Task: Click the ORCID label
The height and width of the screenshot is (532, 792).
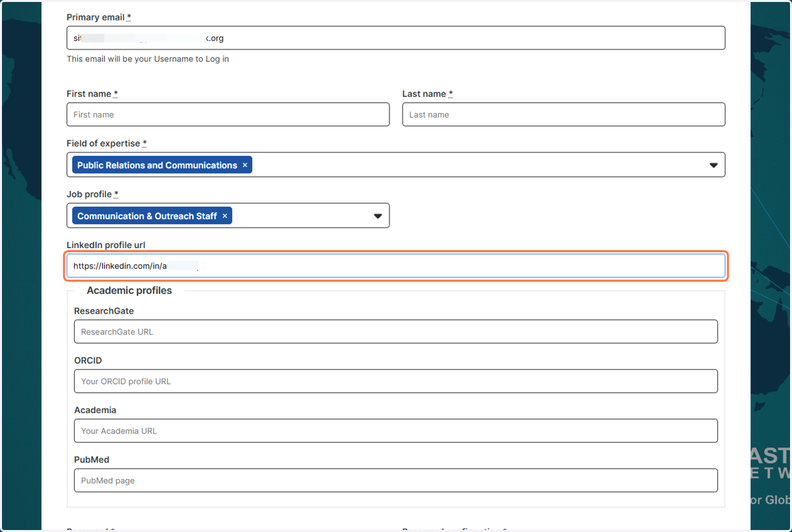Action: click(88, 360)
